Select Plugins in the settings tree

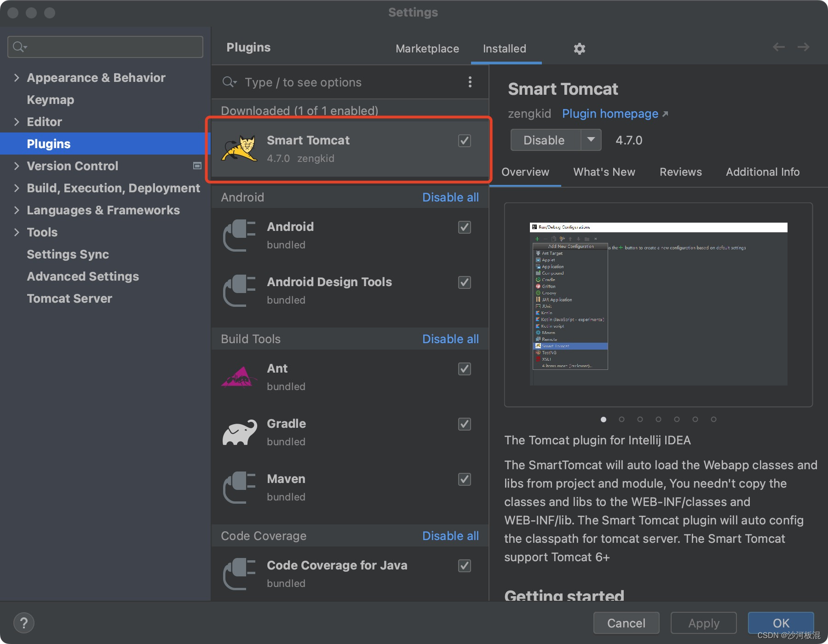coord(105,144)
